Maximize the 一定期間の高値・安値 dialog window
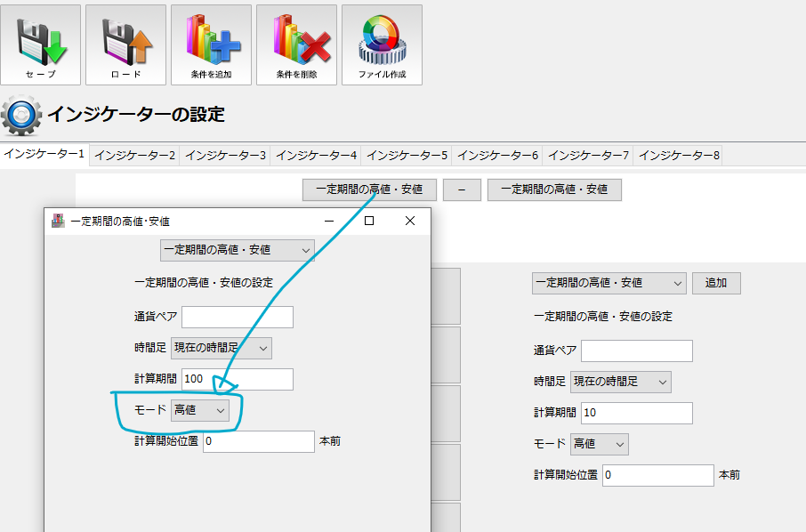Image resolution: width=806 pixels, height=532 pixels. [x=369, y=221]
